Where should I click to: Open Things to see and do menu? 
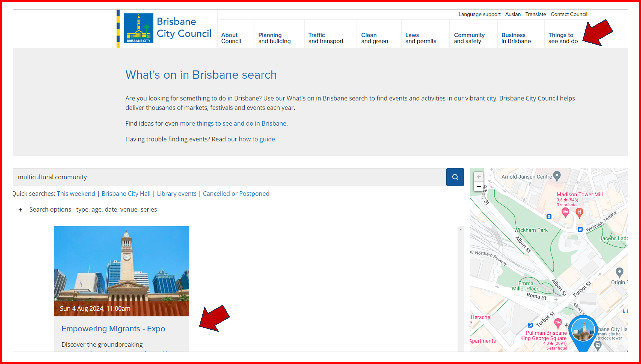[563, 38]
